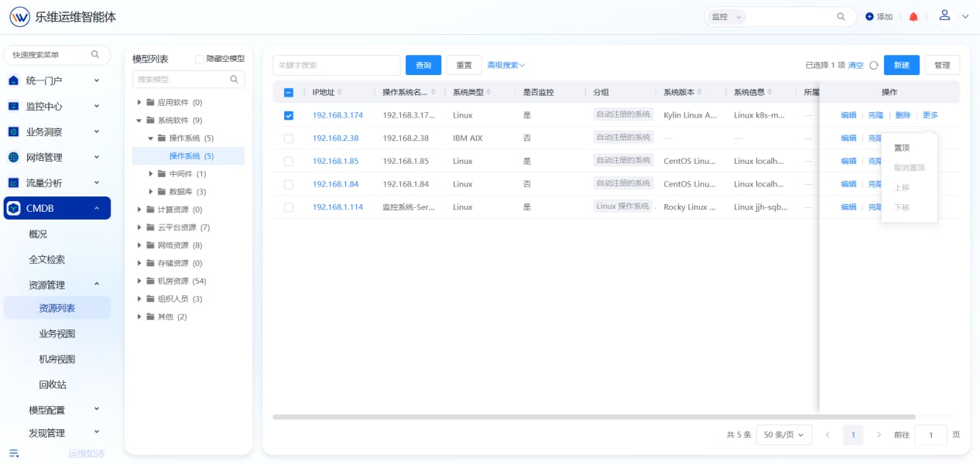The image size is (980, 464).
Task: Click 编辑 for row 192.168.3.174
Action: click(x=848, y=115)
